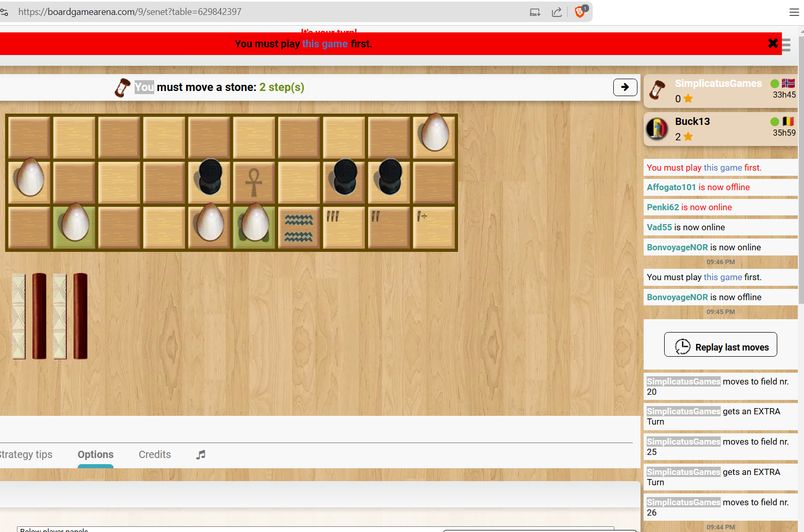The image size is (804, 532).
Task: Click the ankh symbol board square
Action: click(x=254, y=182)
